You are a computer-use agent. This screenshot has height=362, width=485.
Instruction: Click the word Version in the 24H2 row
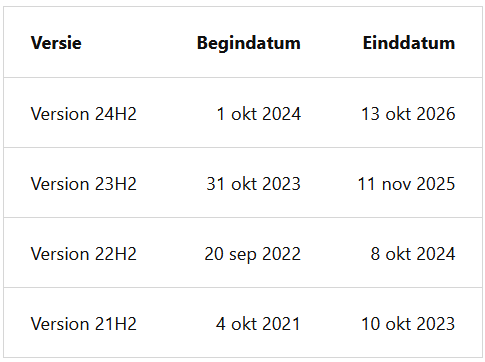pyautogui.click(x=61, y=114)
